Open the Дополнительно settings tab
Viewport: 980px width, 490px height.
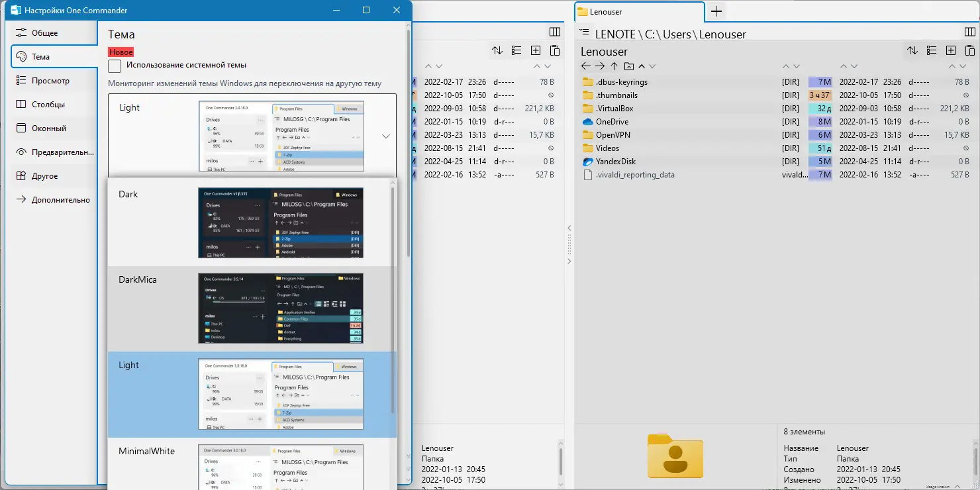(x=54, y=200)
